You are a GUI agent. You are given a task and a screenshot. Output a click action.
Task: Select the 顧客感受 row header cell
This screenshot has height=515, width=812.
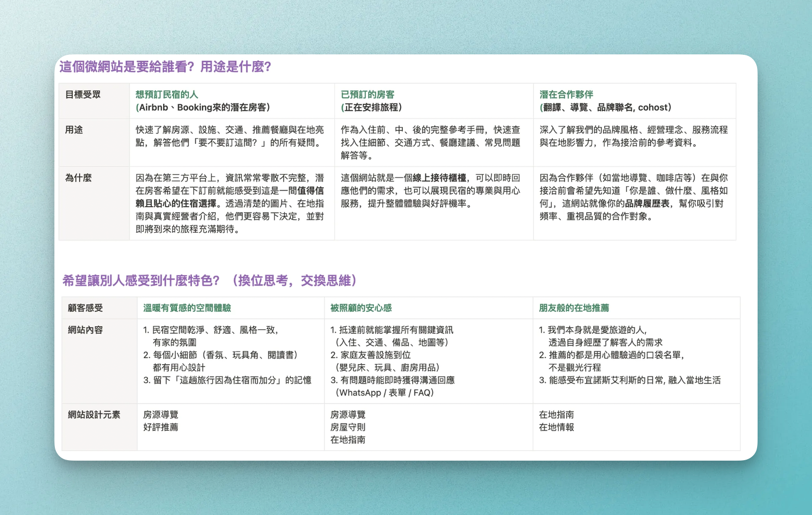coord(99,308)
